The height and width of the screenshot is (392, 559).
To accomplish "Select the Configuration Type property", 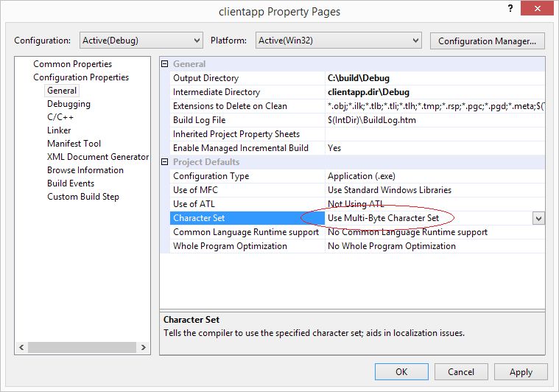I will 247,176.
